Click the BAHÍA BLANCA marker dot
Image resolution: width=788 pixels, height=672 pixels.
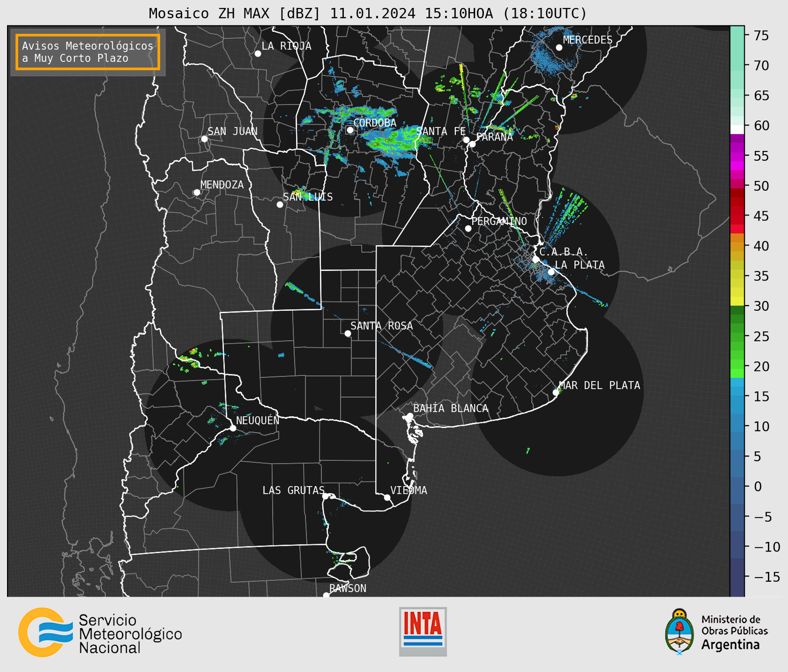pyautogui.click(x=410, y=416)
